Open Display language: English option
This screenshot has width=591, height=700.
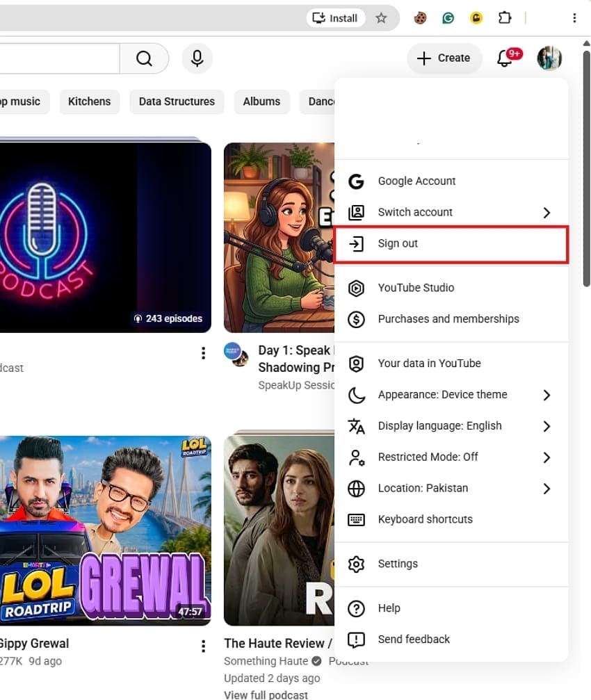[x=451, y=426]
